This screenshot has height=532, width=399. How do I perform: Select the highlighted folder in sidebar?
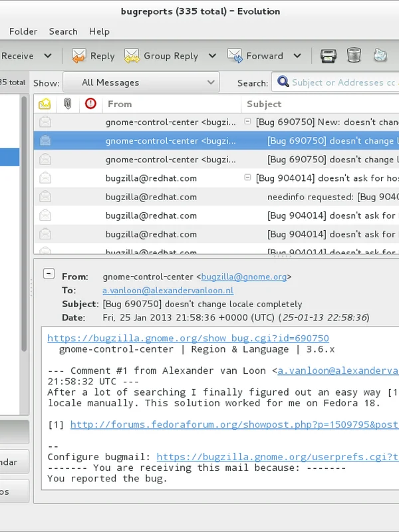(x=9, y=157)
